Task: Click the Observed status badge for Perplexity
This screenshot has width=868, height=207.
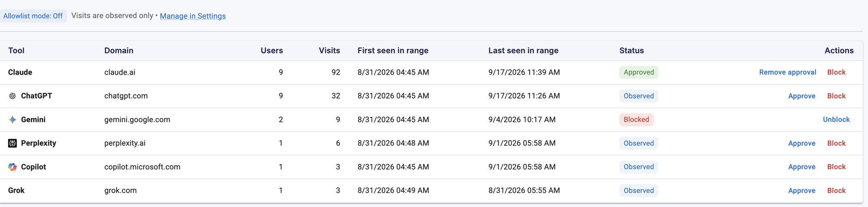Action: coord(639,143)
